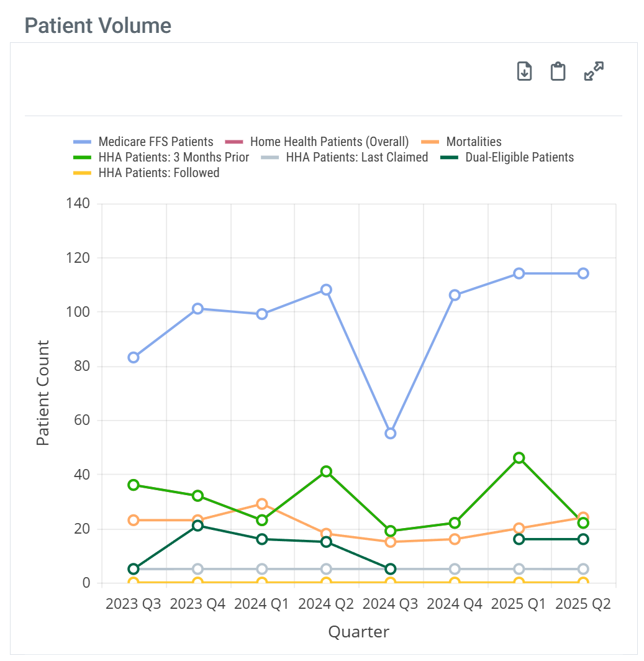
Task: Click 3 Months Prior point at 2025 Q1
Action: coord(519,458)
